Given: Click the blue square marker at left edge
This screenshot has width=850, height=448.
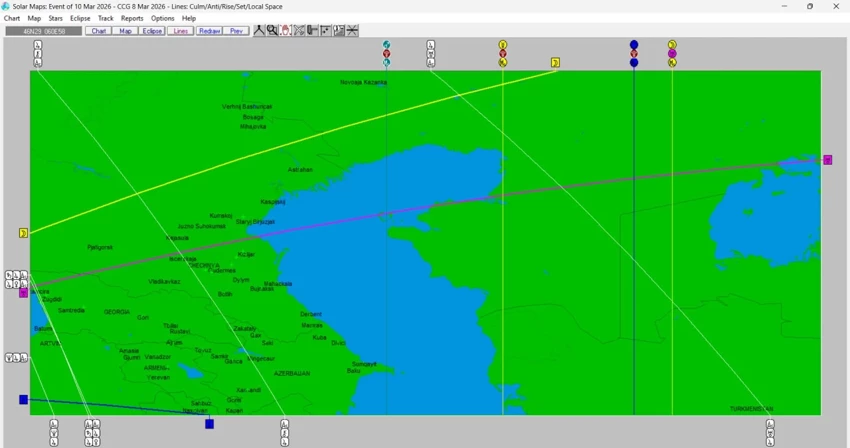Looking at the screenshot, I should 23,400.
